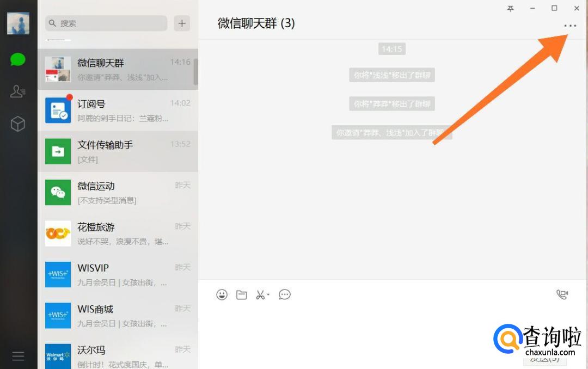Click the "莽莽" removed-from-group notice
Screen dimensions: 588x369
tap(392, 104)
